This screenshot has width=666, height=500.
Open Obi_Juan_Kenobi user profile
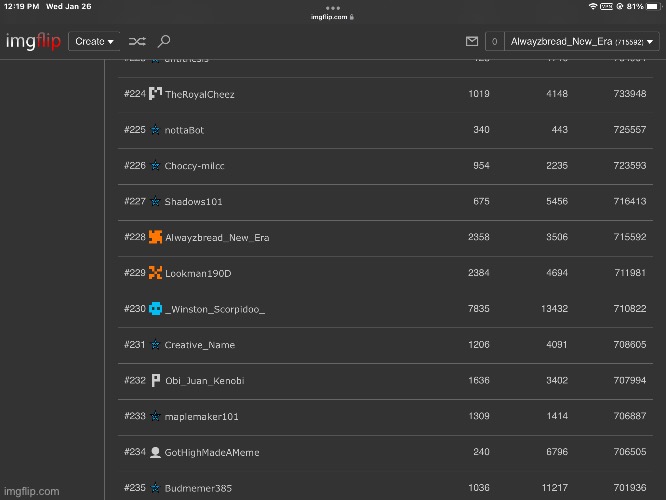coord(205,381)
